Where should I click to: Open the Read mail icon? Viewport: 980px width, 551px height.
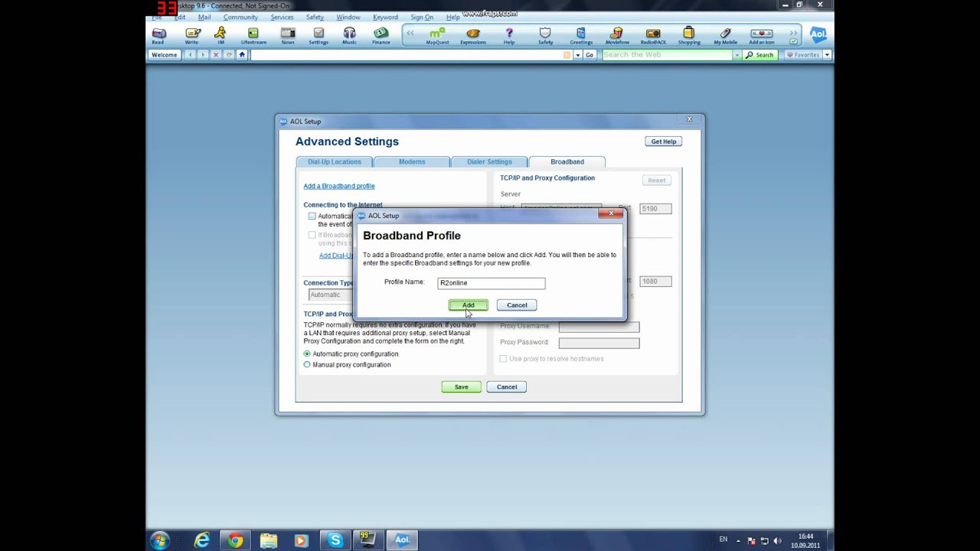(158, 36)
